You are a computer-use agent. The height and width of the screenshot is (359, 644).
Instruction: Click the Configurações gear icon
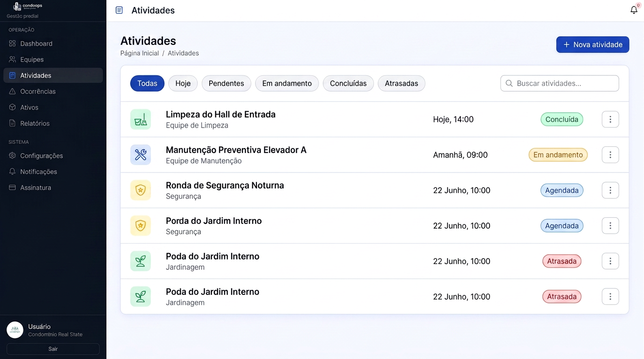(13, 156)
